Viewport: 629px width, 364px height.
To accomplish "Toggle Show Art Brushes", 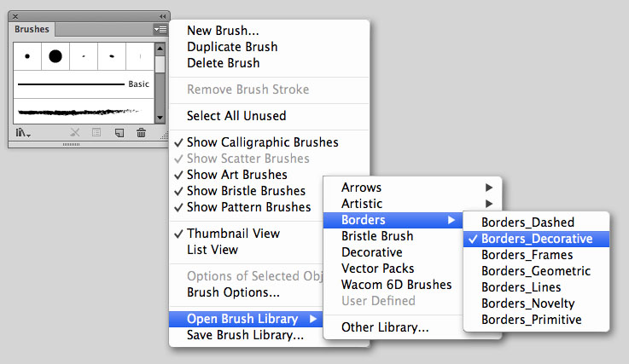I will coord(236,175).
